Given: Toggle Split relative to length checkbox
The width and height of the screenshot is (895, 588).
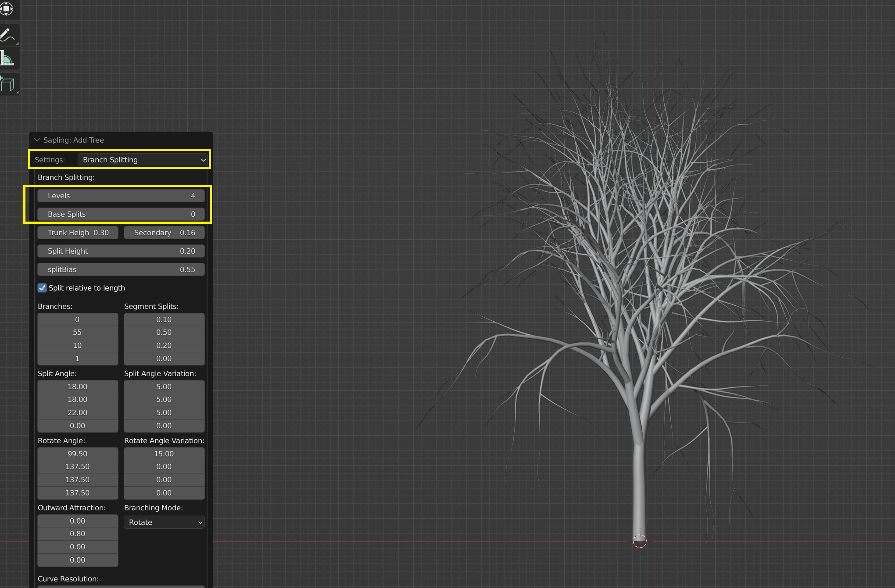Looking at the screenshot, I should pos(42,288).
